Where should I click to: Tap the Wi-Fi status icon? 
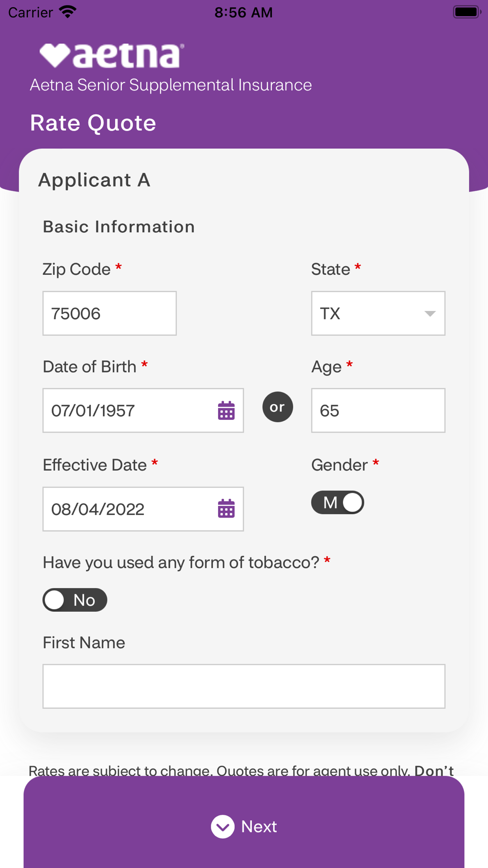[x=68, y=12]
